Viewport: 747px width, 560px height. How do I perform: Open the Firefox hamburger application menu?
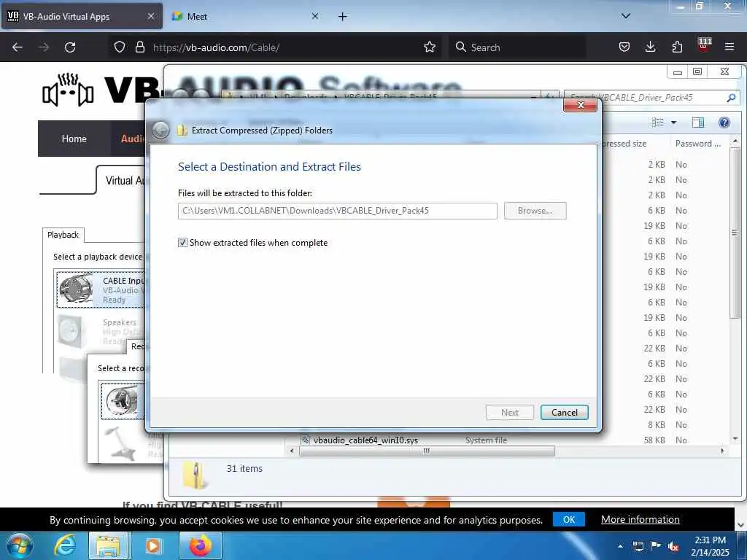[729, 47]
